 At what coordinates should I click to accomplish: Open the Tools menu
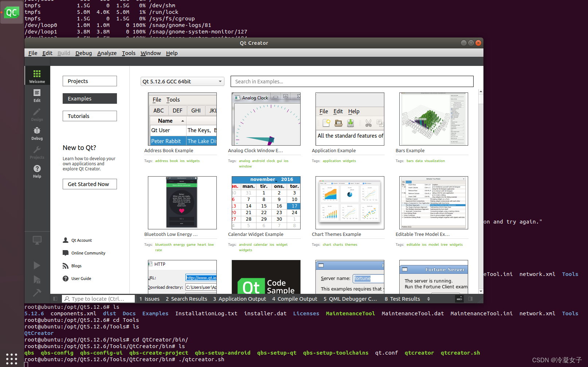[x=129, y=53]
